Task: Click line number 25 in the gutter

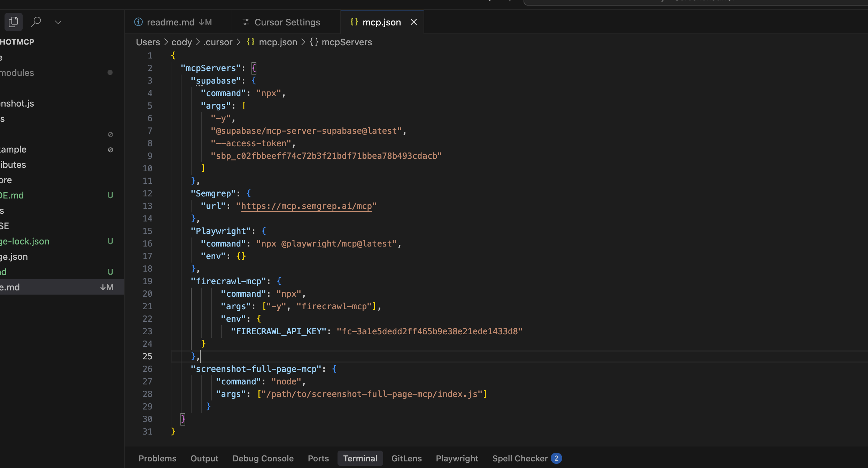Action: coord(147,357)
